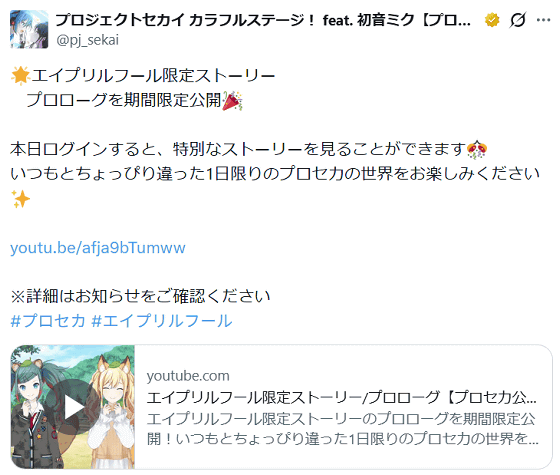The width and height of the screenshot is (560, 475).
Task: Click the sparkles emoji
Action: pos(20,199)
